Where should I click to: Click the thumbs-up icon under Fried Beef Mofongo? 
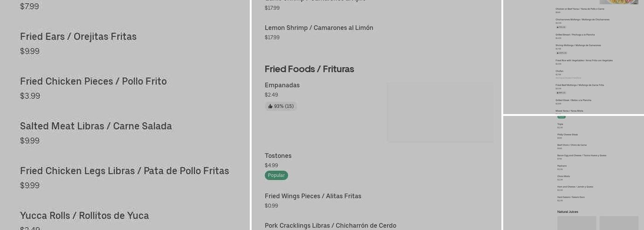[558, 92]
